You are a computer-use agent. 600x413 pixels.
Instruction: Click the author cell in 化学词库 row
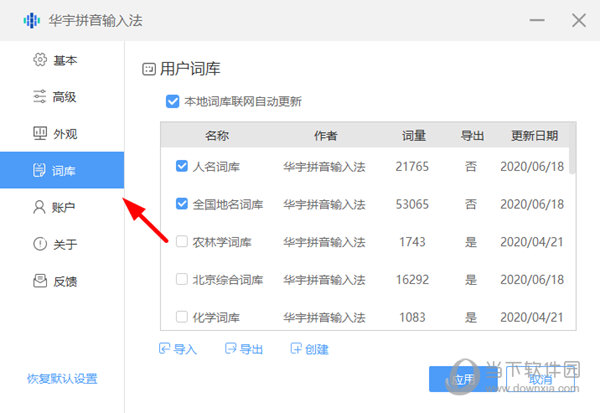324,318
